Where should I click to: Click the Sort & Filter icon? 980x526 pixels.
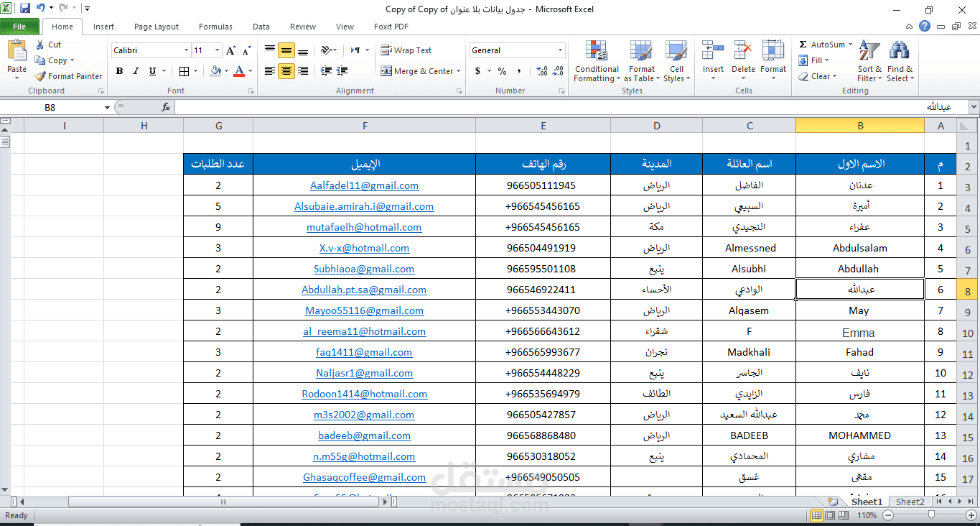[869, 62]
